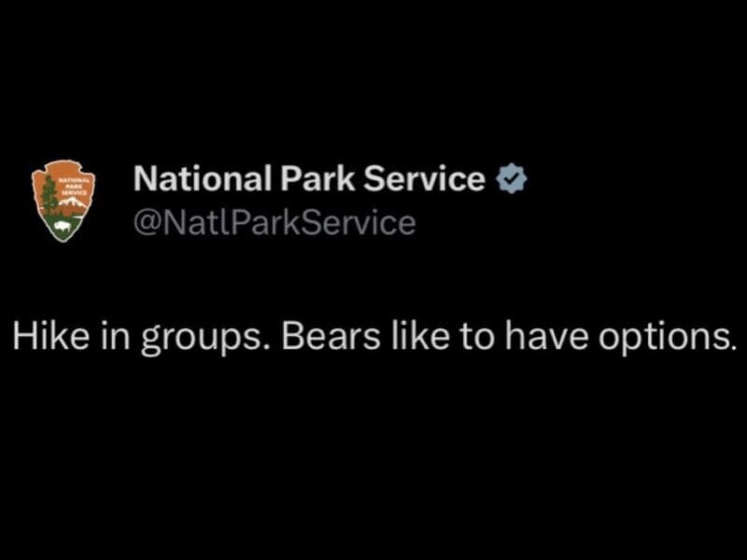The width and height of the screenshot is (747, 560).
Task: Click the word "Service" in the display name
Action: tap(425, 178)
